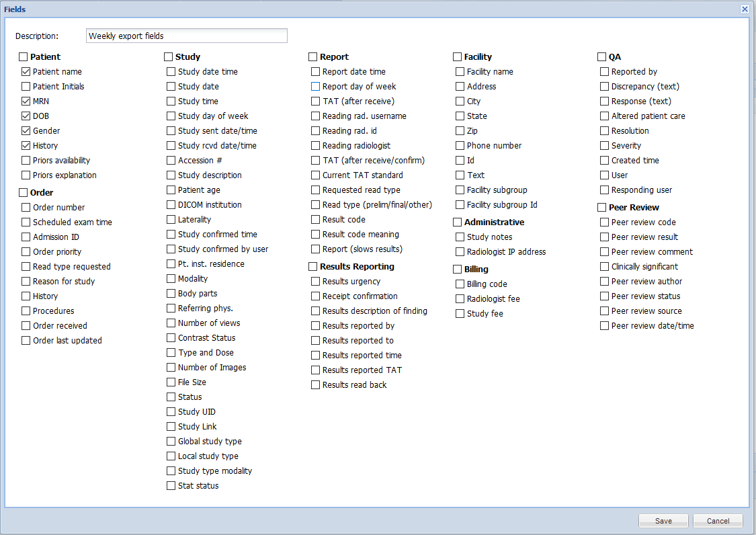756x535 pixels.
Task: Enable Reading radiologist field
Action: 316,146
